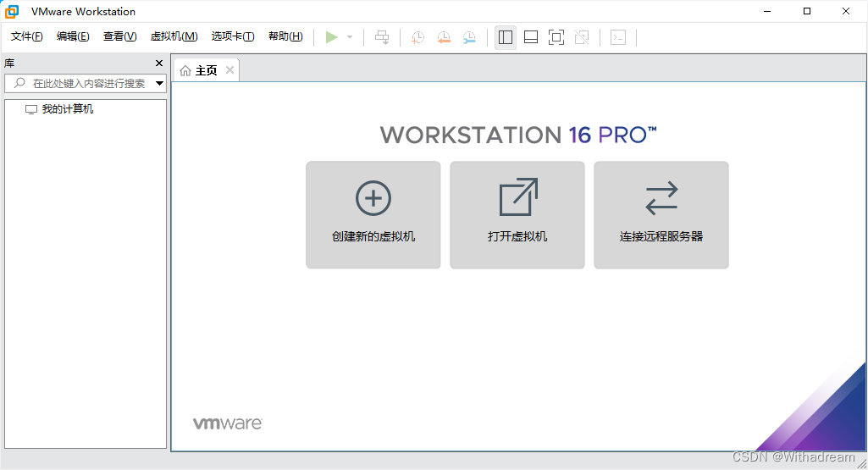Toggle the library sidebar view icon

pyautogui.click(x=506, y=37)
